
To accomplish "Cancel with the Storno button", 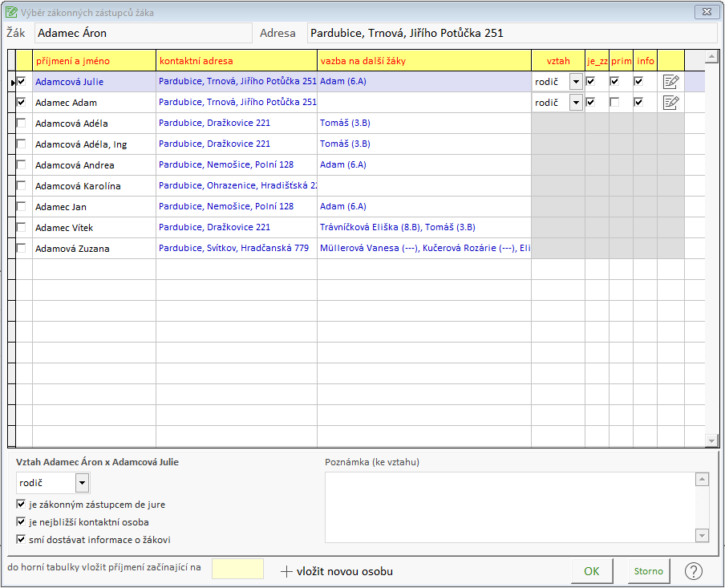I will 648,571.
